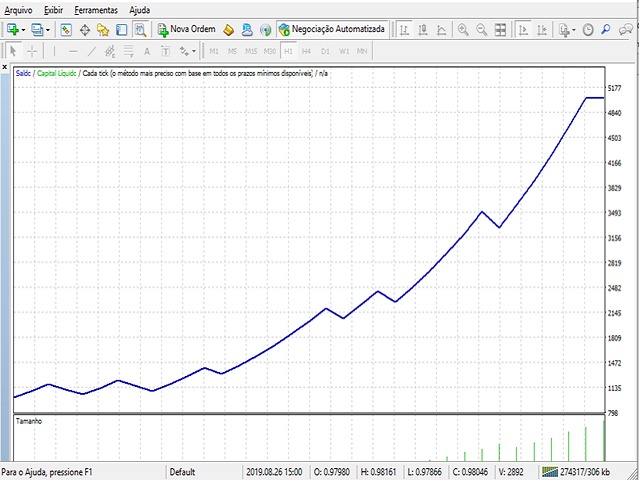Select the Equidistant Channel tool

[x=110, y=51]
